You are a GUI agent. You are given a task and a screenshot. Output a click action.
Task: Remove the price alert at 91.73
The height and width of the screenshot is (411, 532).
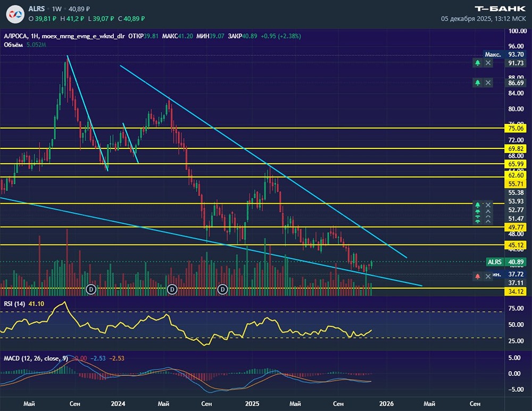(488, 63)
